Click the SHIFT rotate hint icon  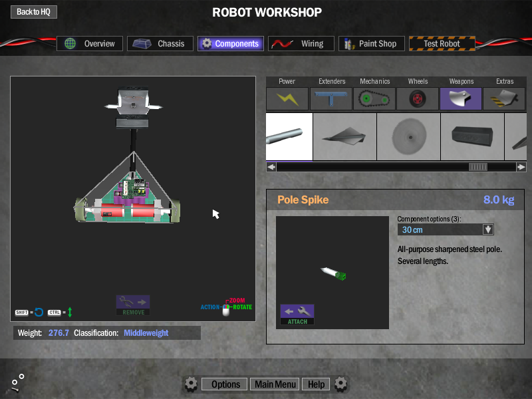click(29, 312)
